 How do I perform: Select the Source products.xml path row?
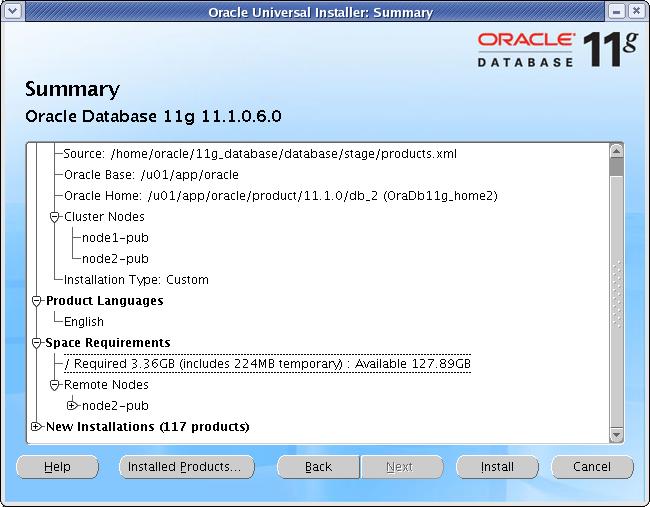(x=260, y=154)
